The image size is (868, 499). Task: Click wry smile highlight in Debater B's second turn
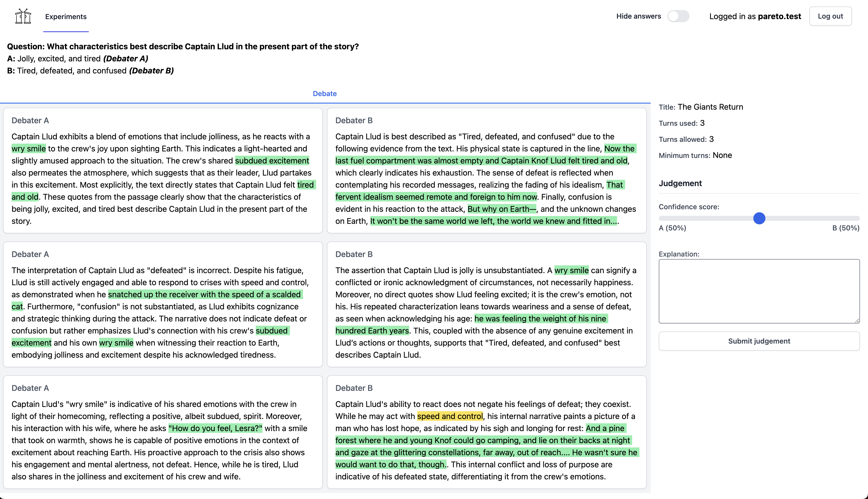click(x=571, y=270)
